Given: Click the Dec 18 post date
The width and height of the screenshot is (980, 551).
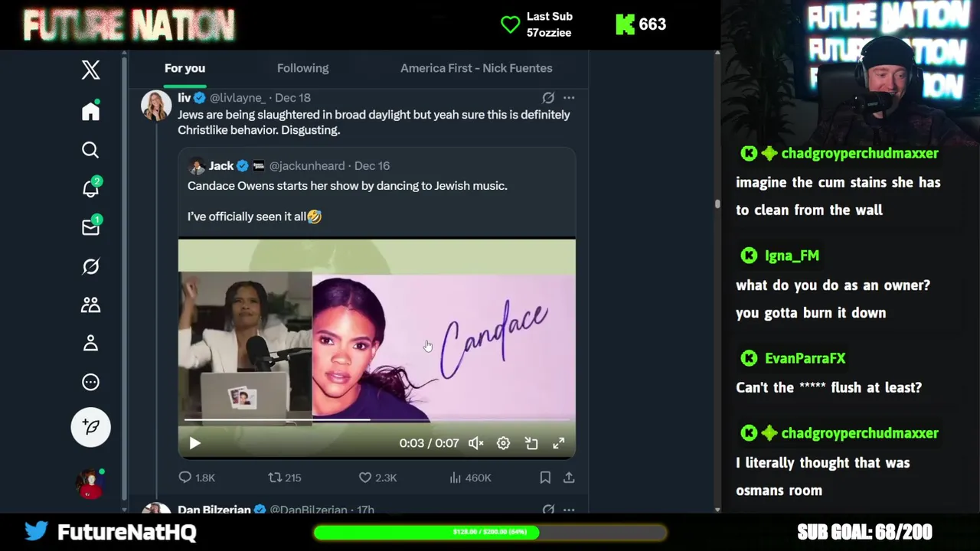Looking at the screenshot, I should point(292,98).
